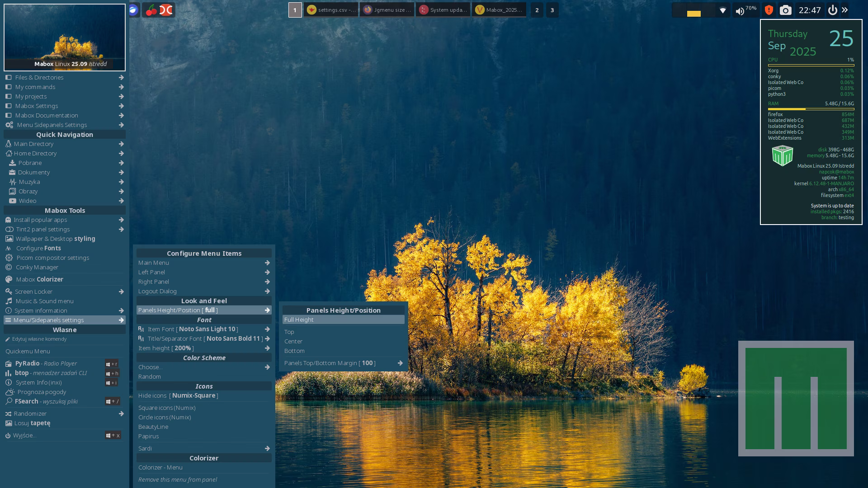
Task: Click the RAM usage bar in conky
Action: coord(811,109)
